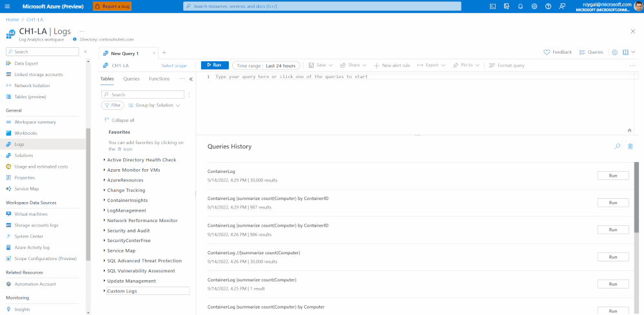
Task: Open Group by: Solution dropdown
Action: click(x=154, y=105)
